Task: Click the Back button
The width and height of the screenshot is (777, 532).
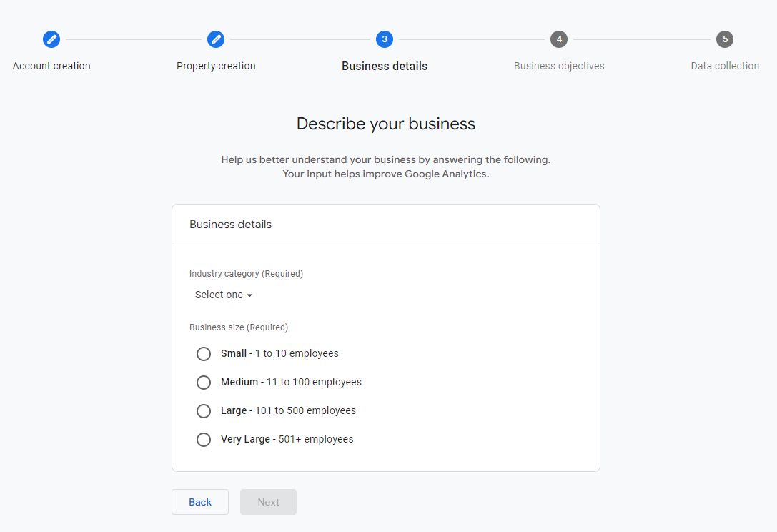Action: [199, 502]
